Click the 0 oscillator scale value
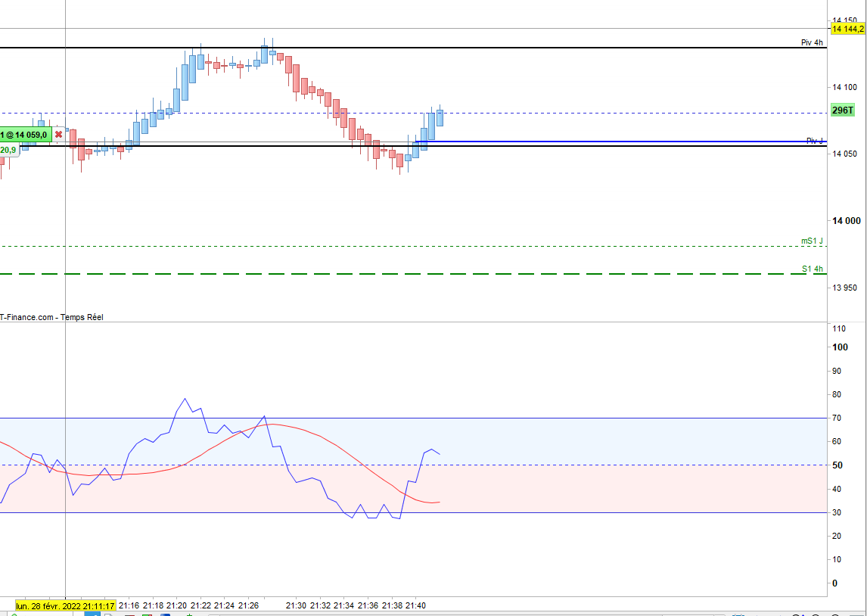The height and width of the screenshot is (616, 867). point(835,583)
